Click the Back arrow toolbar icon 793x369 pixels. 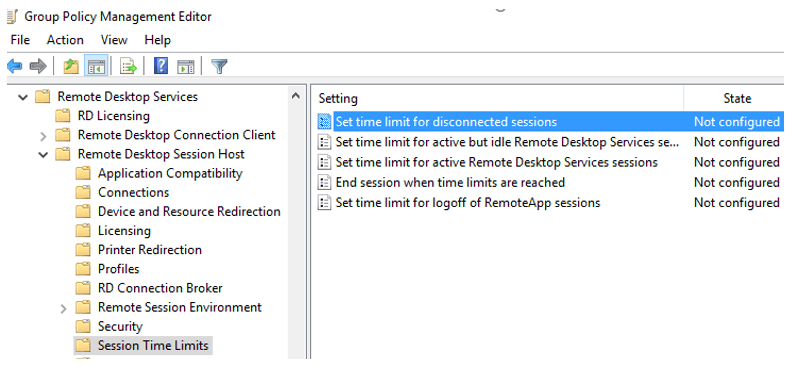pos(15,66)
